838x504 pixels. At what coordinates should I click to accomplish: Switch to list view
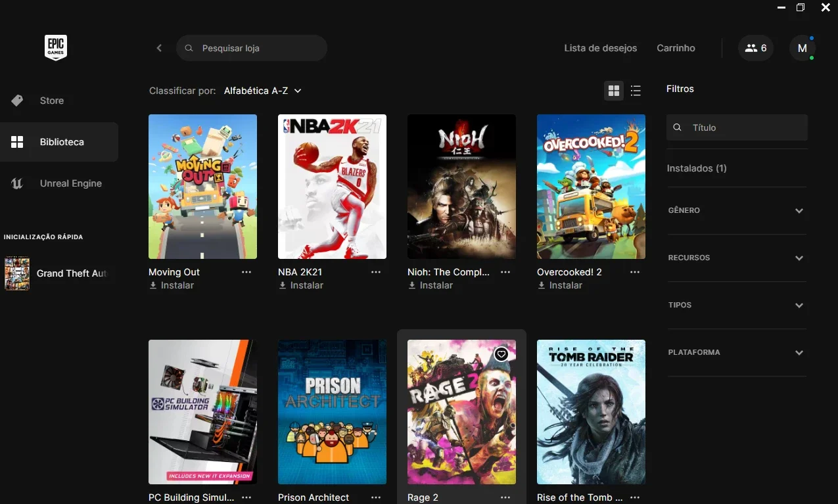(x=636, y=91)
